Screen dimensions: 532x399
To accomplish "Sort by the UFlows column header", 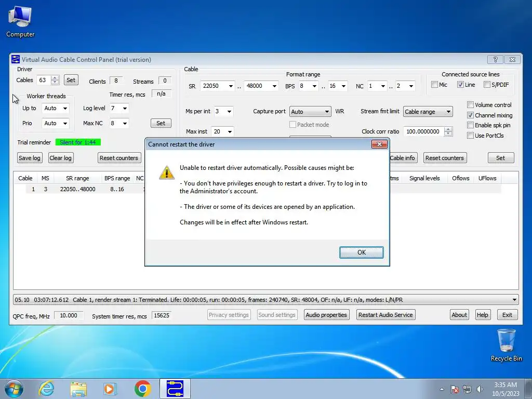I will coord(487,178).
